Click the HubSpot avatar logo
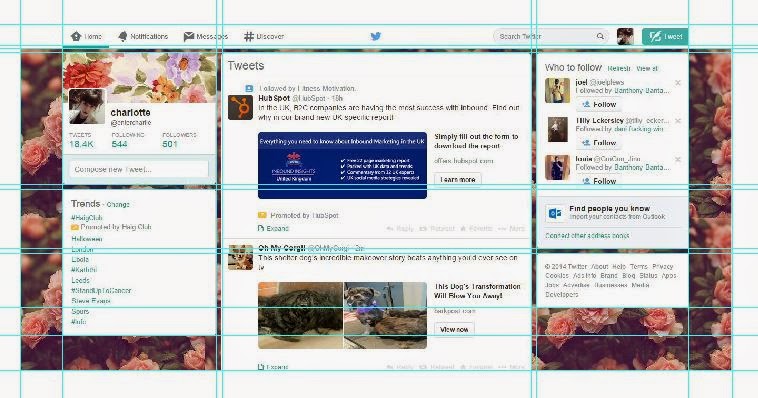The width and height of the screenshot is (758, 398). 240,107
